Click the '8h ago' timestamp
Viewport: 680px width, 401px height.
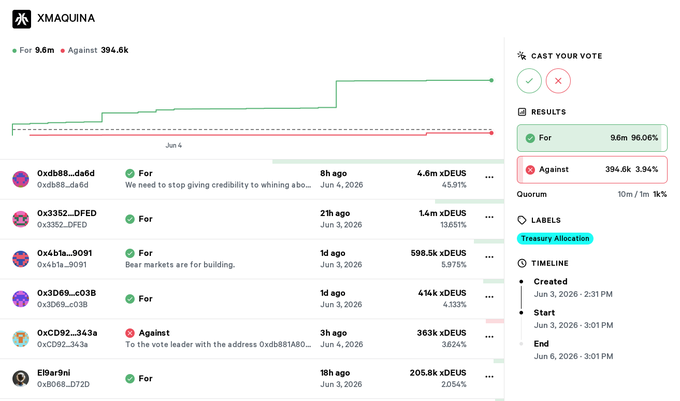pos(333,173)
